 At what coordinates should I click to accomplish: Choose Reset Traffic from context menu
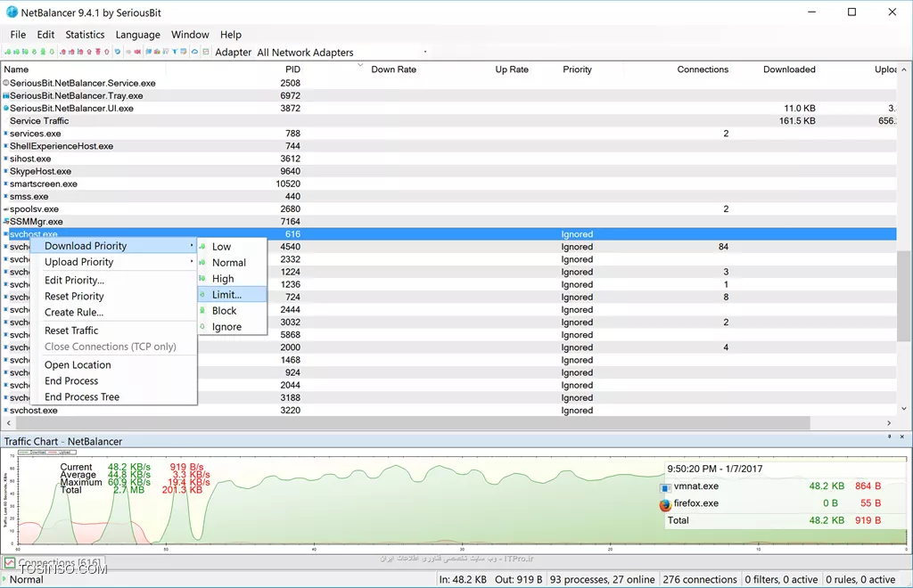tap(113, 331)
